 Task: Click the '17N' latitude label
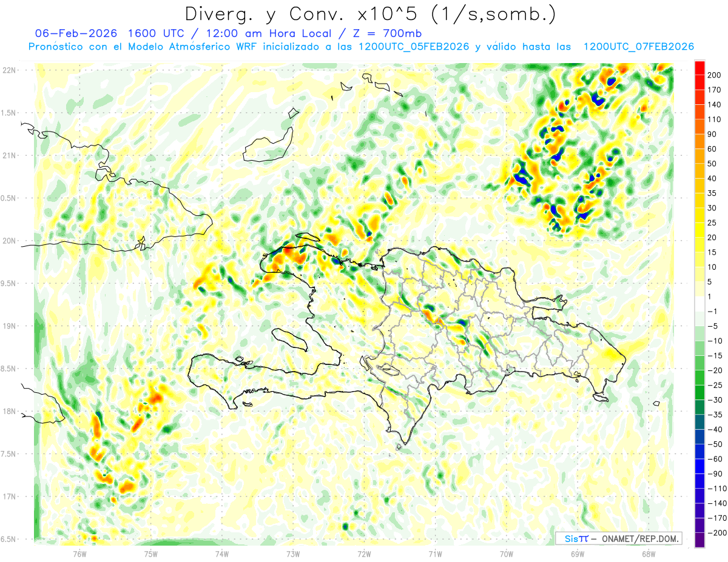pos(9,497)
